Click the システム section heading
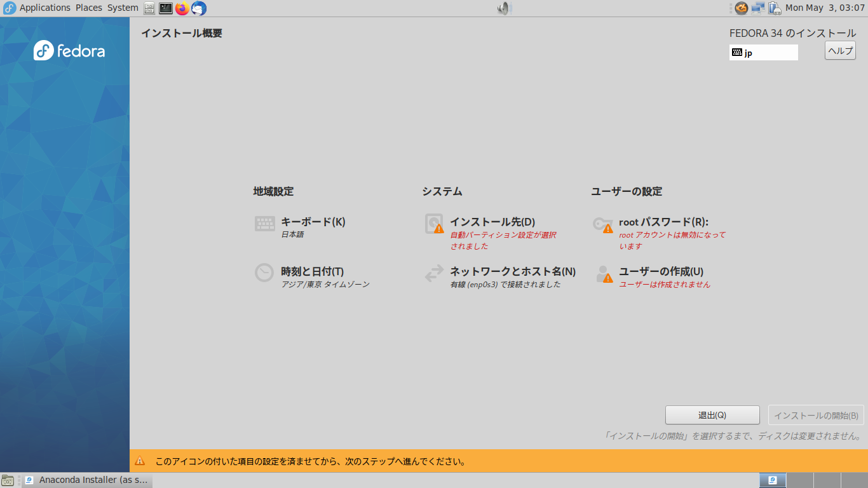 (x=442, y=191)
